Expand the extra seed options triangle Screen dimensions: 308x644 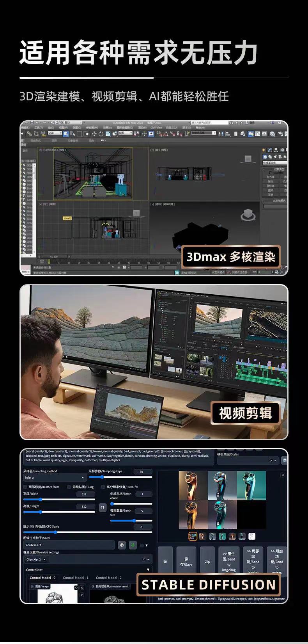[x=147, y=545]
